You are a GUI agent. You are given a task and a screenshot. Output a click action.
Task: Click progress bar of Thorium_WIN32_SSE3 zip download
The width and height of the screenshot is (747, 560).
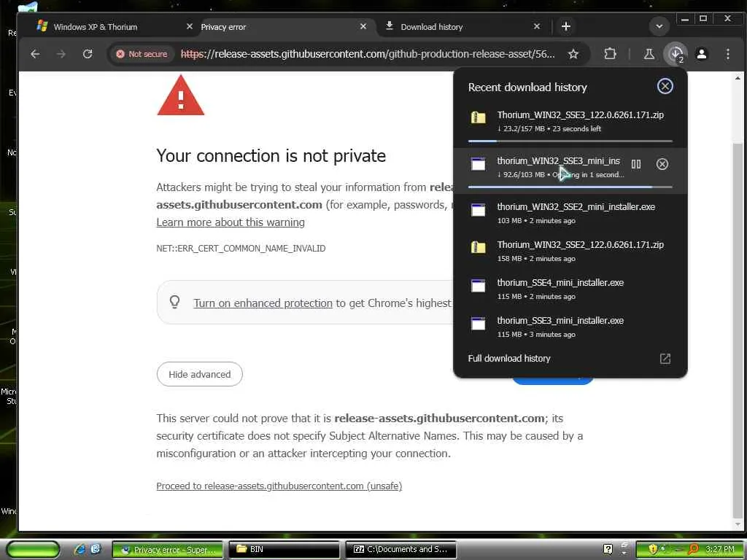point(570,141)
